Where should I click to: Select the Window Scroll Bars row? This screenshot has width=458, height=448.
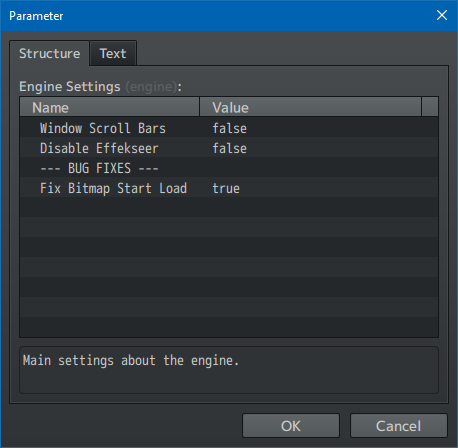click(x=229, y=128)
